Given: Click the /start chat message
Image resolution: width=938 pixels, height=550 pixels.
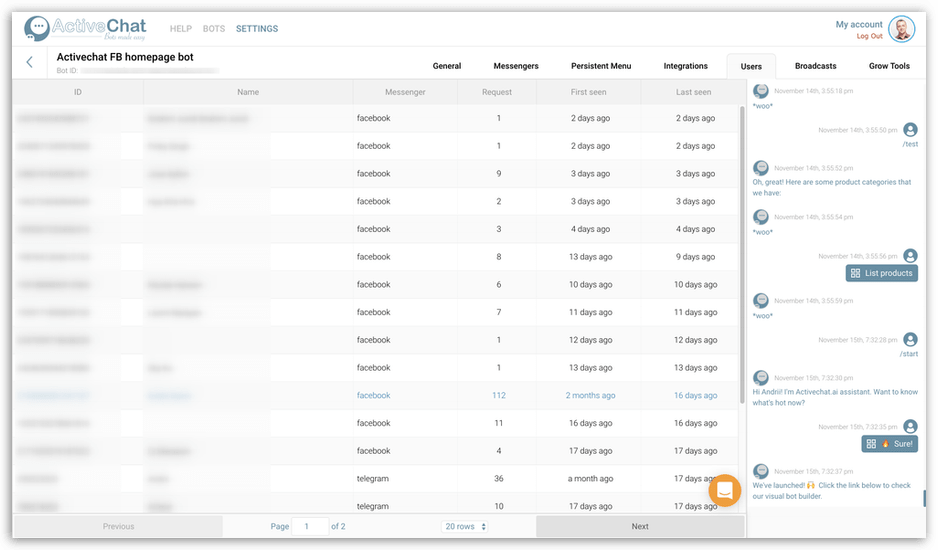Looking at the screenshot, I should click(x=909, y=354).
